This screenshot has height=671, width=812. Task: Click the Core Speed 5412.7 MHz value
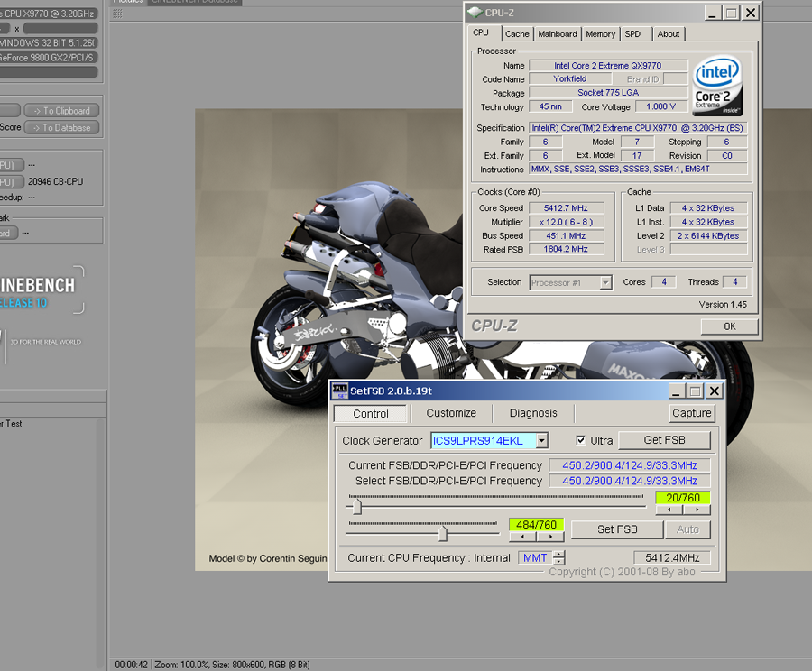[566, 208]
